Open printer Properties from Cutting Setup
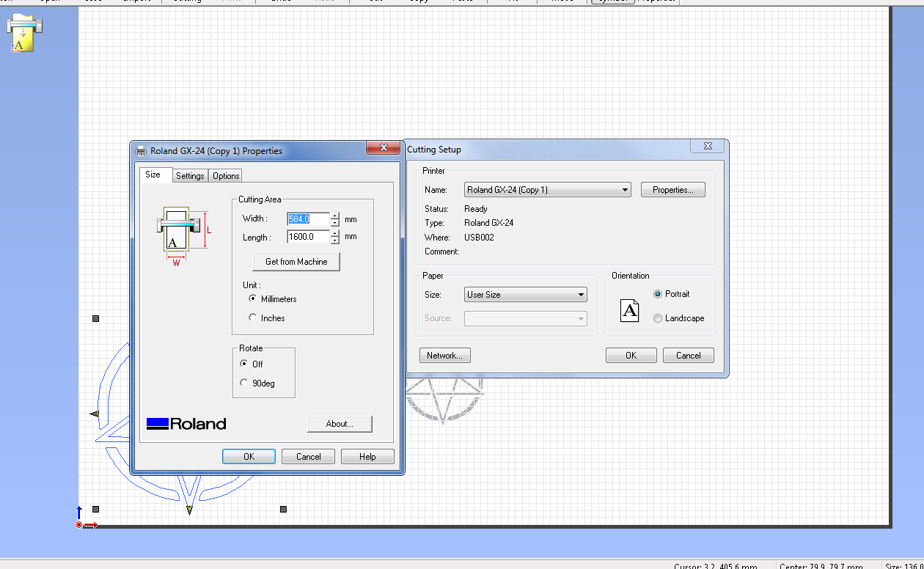Image resolution: width=924 pixels, height=569 pixels. [672, 190]
